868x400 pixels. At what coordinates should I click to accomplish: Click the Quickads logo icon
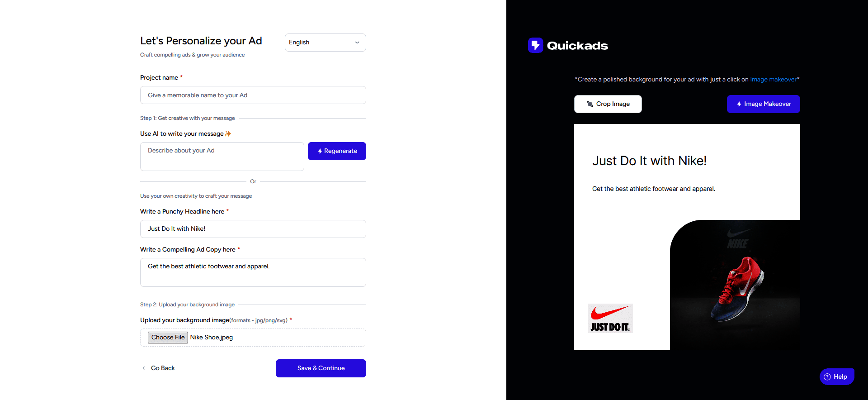pos(535,45)
